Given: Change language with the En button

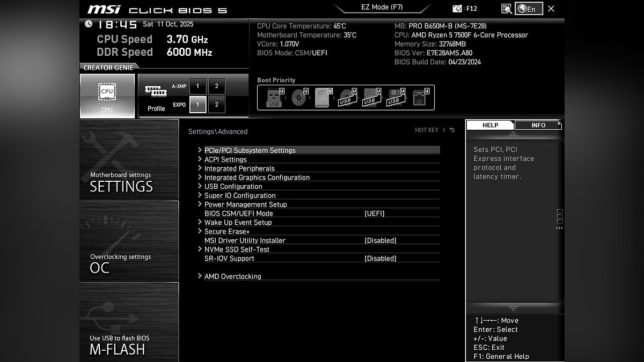Looking at the screenshot, I should coord(528,9).
